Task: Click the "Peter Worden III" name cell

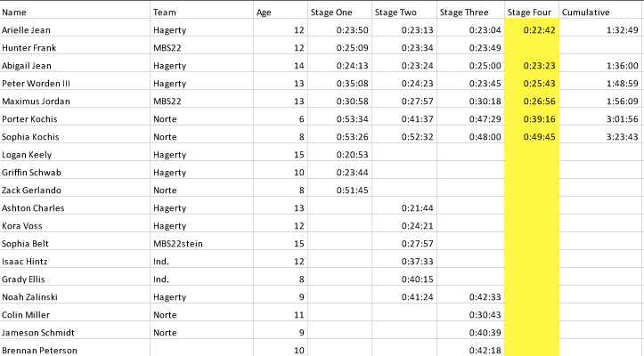Action: point(37,84)
